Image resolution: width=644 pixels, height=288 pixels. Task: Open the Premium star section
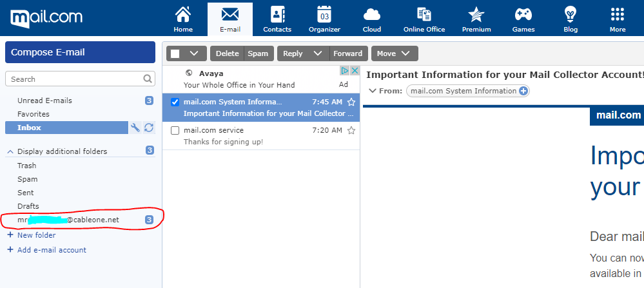(476, 19)
